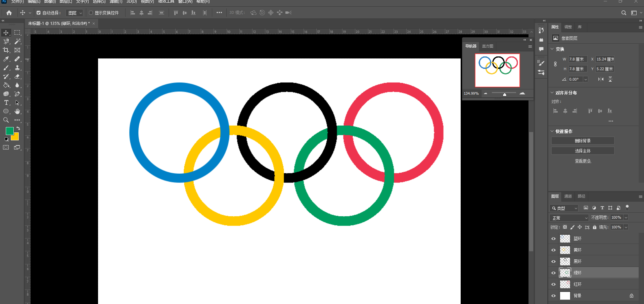Toggle the 自动选择 checkbox
Screen dimensions: 644x304
(x=39, y=13)
